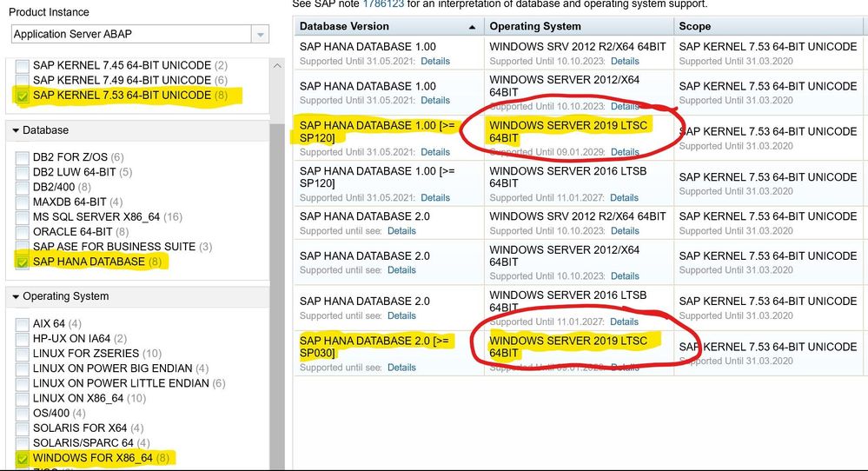Check SAP KERNEL 7.49 64-BIT UNICODE
This screenshot has width=868, height=471.
[x=22, y=82]
